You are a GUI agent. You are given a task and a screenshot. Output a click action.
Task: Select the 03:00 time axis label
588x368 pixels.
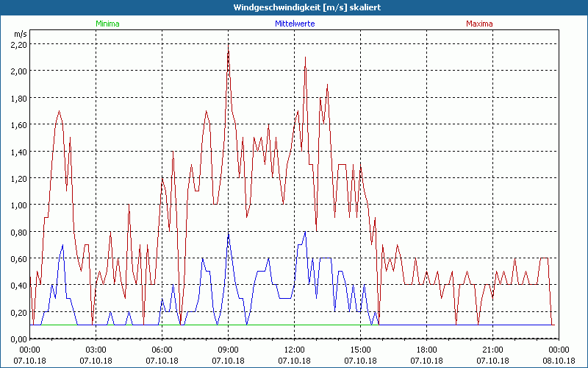(x=96, y=350)
